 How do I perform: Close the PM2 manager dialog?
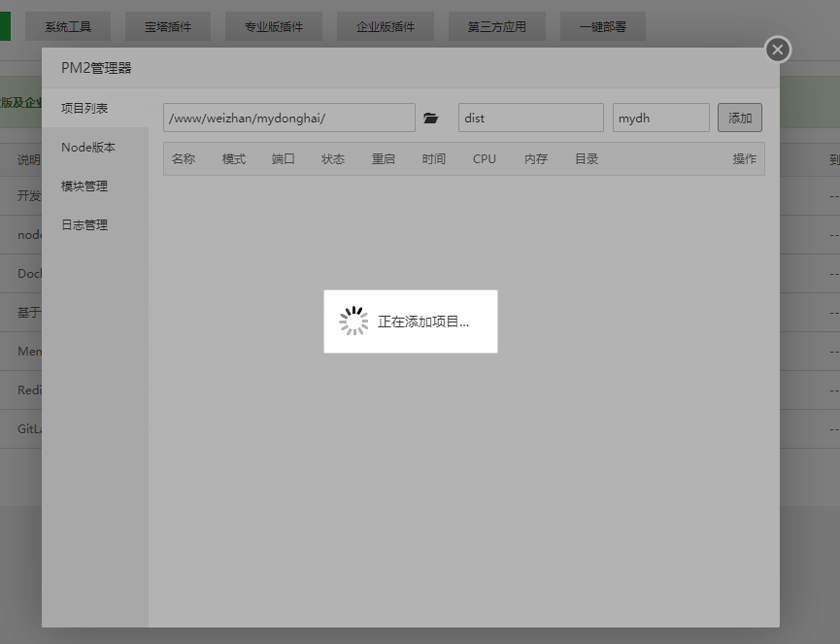pyautogui.click(x=777, y=50)
